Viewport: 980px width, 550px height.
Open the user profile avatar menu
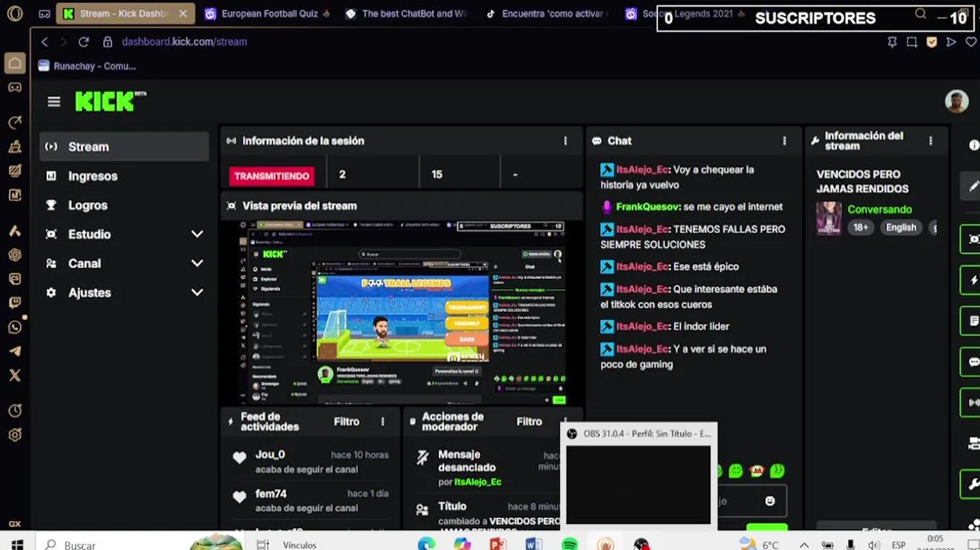click(x=956, y=101)
